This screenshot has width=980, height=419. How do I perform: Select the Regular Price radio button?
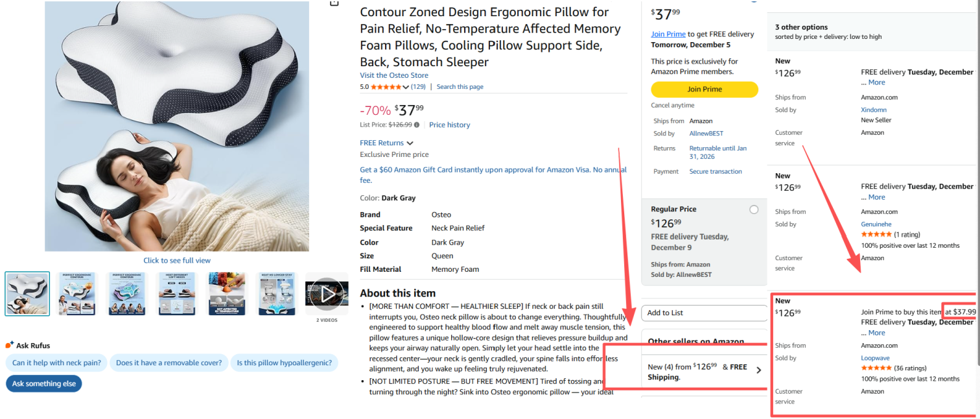[x=753, y=210]
